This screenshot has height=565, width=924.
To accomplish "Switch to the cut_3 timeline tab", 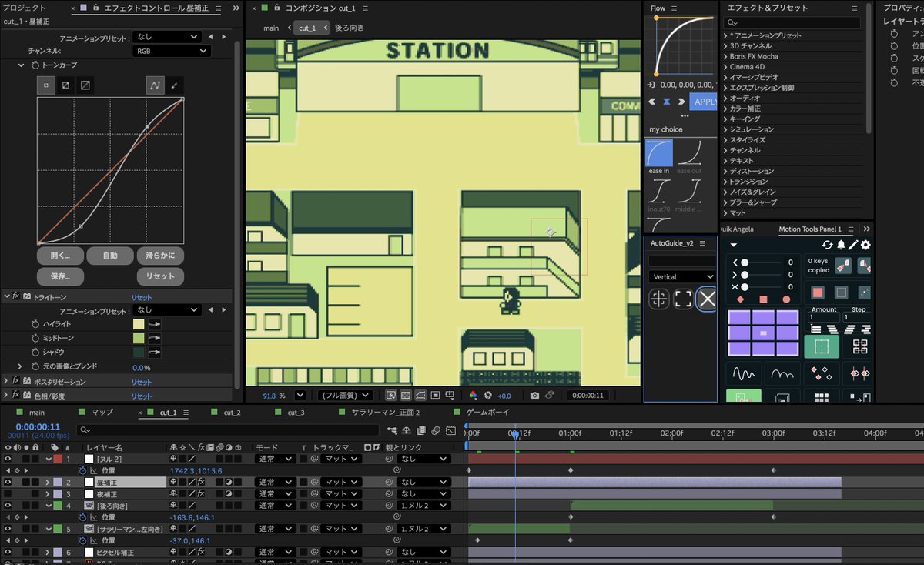I will (x=296, y=413).
